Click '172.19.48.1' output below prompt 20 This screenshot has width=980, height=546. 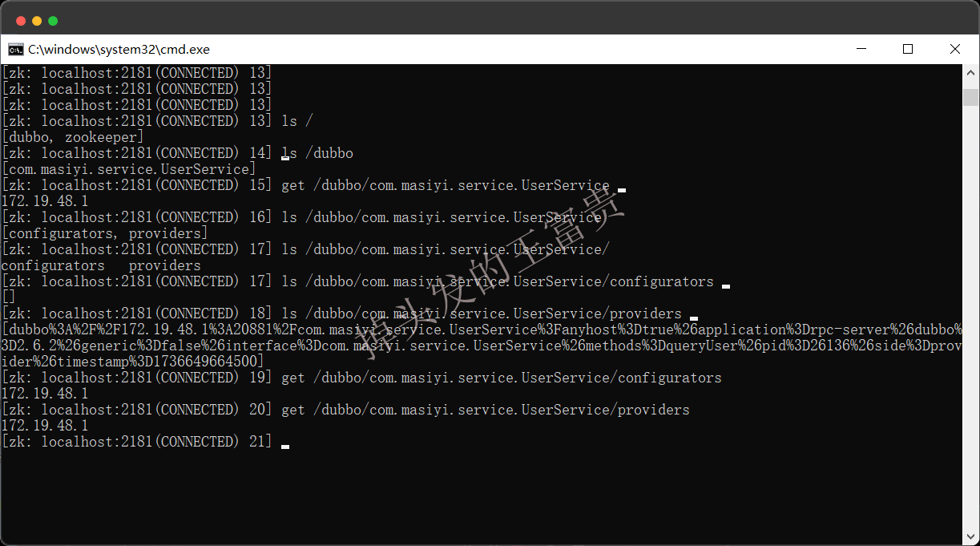pos(45,426)
